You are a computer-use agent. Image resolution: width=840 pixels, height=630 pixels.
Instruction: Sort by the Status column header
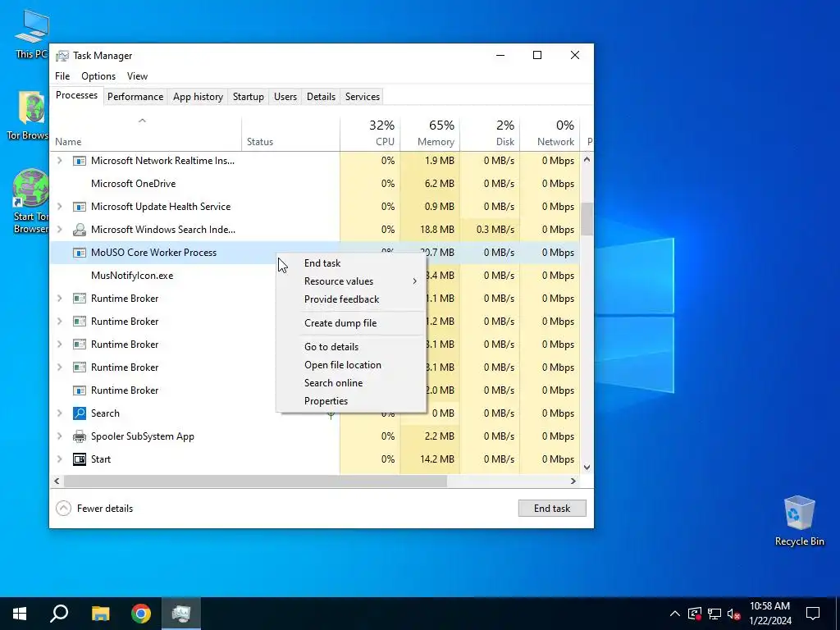291,134
